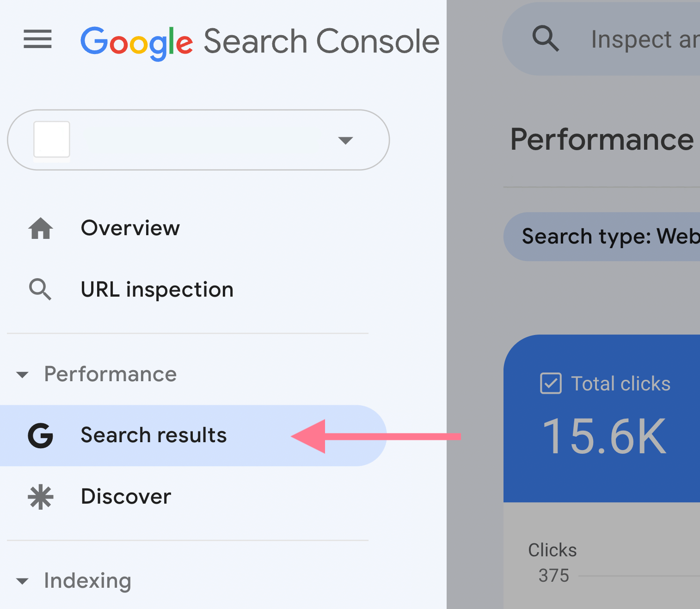Open the navigation hamburger menu
The image size is (700, 609).
click(37, 40)
